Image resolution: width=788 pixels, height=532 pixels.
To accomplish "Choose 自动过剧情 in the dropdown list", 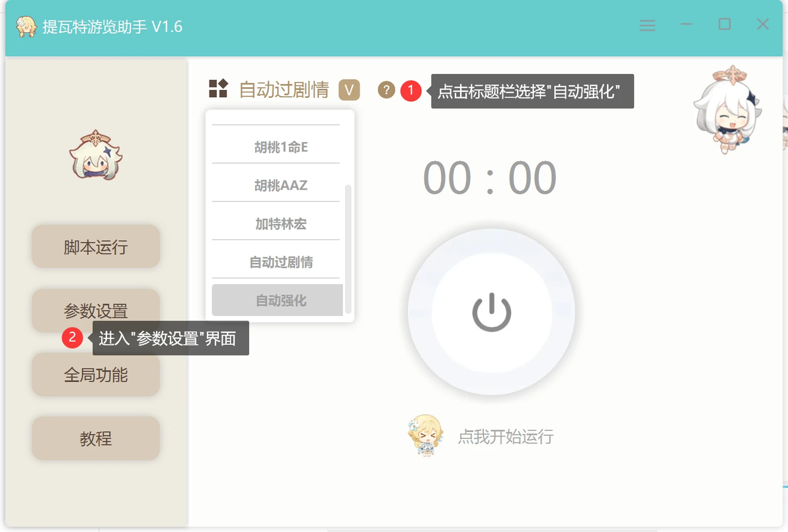I will coord(281,262).
